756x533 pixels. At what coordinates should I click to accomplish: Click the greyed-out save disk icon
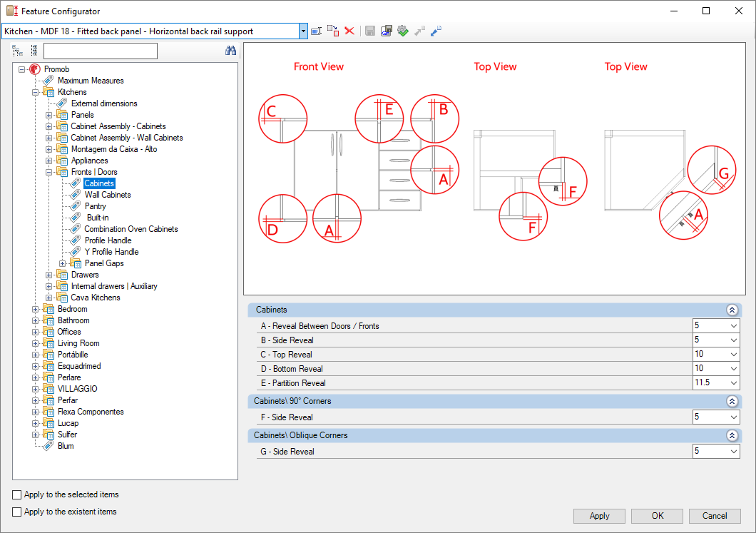coord(370,31)
